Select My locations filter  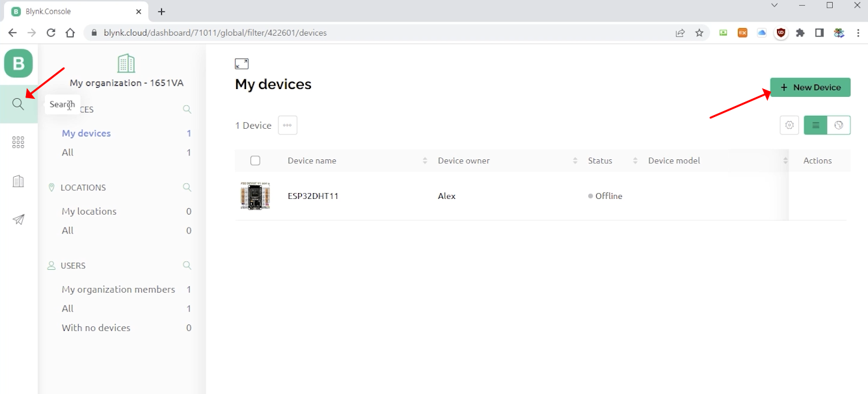(x=89, y=211)
